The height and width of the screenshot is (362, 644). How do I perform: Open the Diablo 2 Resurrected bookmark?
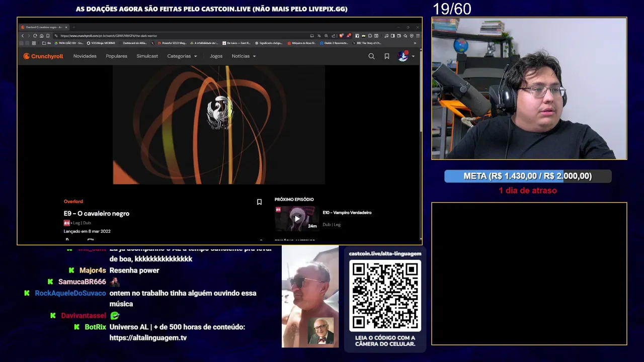point(335,43)
